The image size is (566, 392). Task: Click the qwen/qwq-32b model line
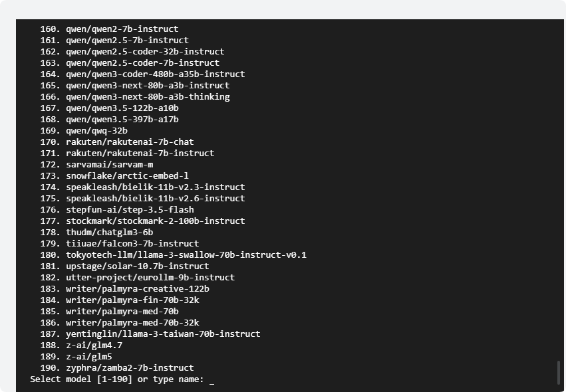(96, 130)
